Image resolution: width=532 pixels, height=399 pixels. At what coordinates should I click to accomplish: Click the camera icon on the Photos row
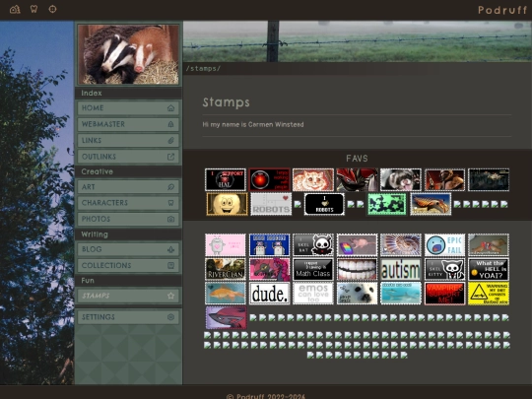point(171,219)
